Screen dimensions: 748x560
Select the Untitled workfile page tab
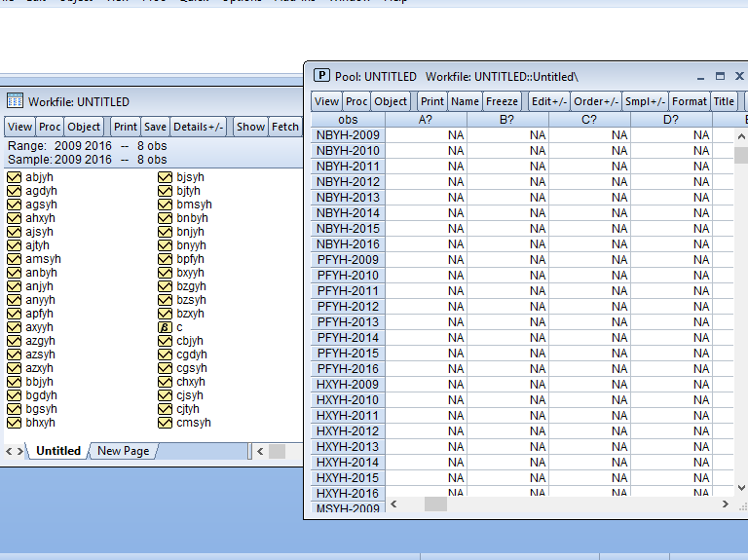[x=58, y=451]
